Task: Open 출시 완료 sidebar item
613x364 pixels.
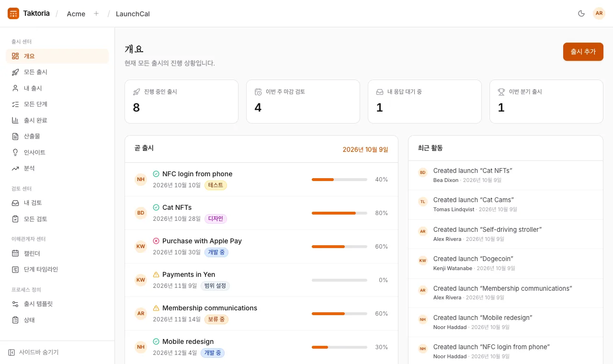Action: point(57,120)
